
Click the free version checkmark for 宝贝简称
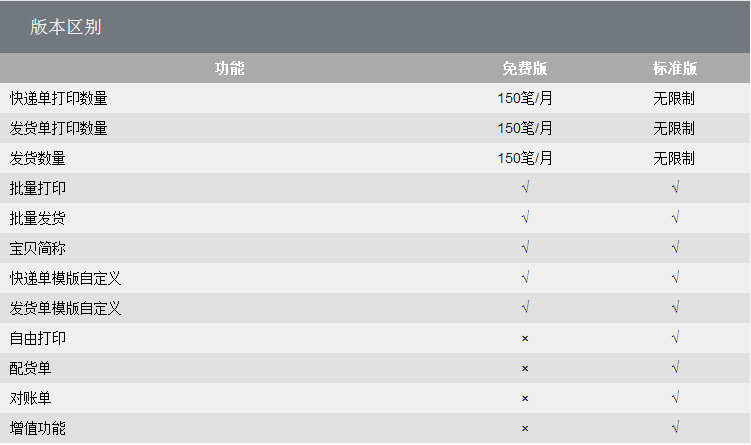coord(525,248)
